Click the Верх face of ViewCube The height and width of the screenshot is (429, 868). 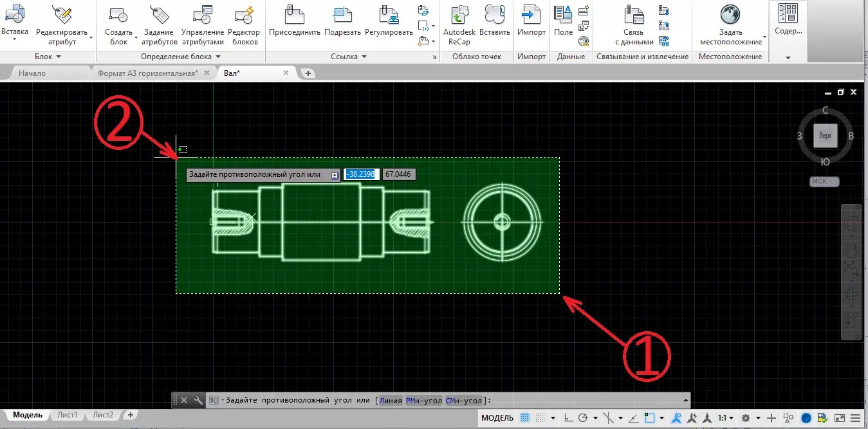826,136
